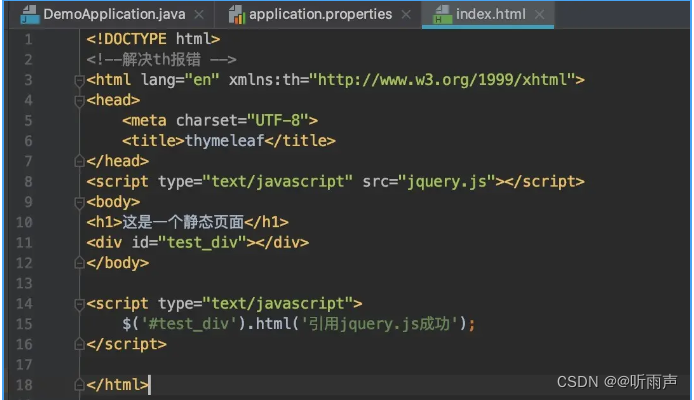The height and width of the screenshot is (400, 694).
Task: Click the xmlns URL "http://www.w3.org/1999/xhtml"
Action: (x=442, y=80)
